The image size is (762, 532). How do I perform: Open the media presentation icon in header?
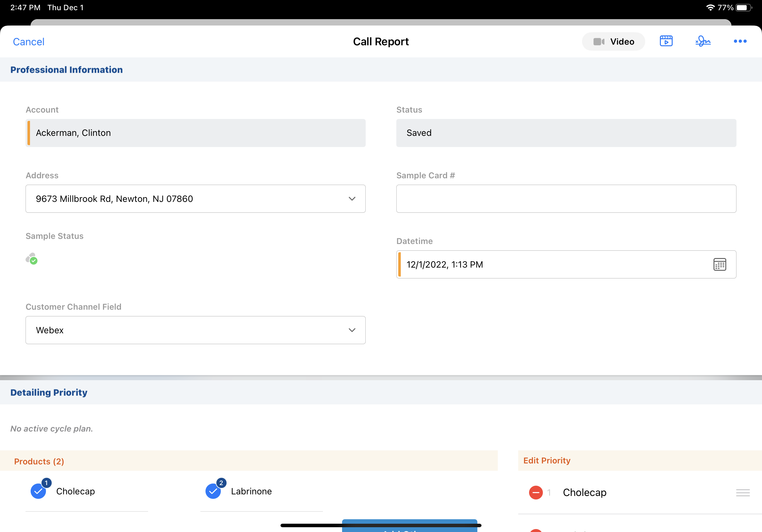[666, 41]
